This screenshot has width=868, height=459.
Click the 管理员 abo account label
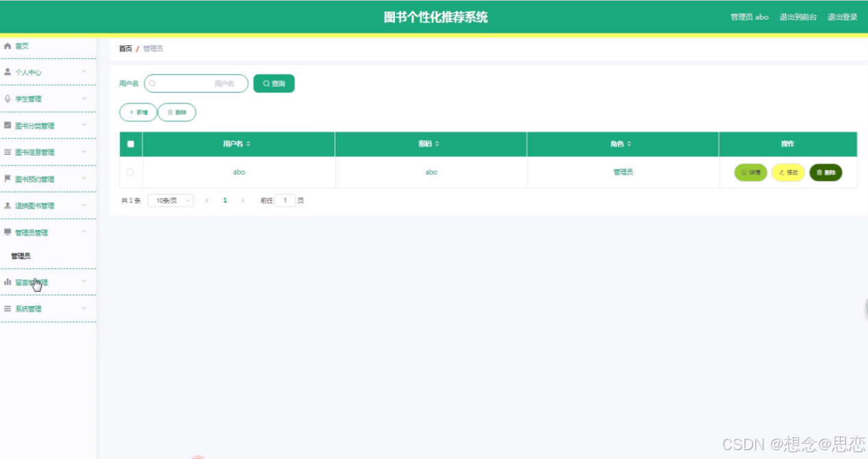point(749,17)
